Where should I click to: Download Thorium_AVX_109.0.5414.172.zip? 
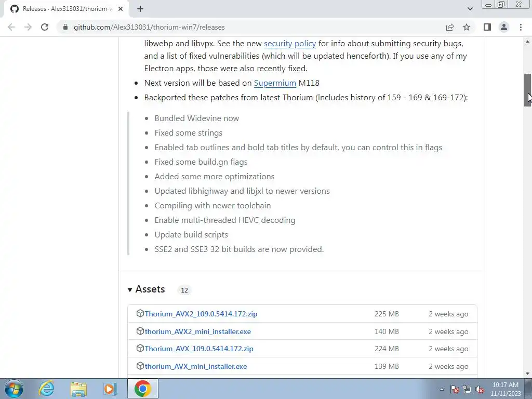[199, 349]
